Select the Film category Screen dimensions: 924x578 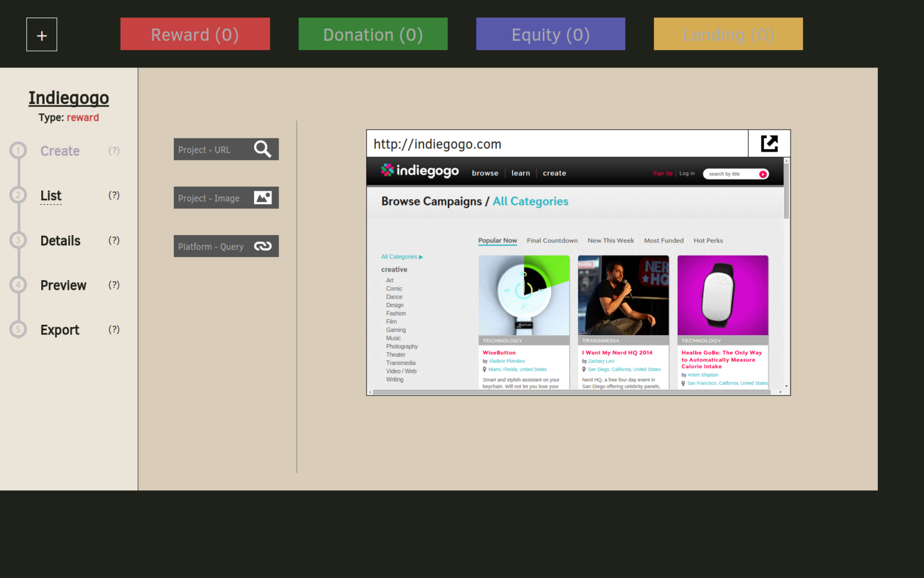pos(391,322)
